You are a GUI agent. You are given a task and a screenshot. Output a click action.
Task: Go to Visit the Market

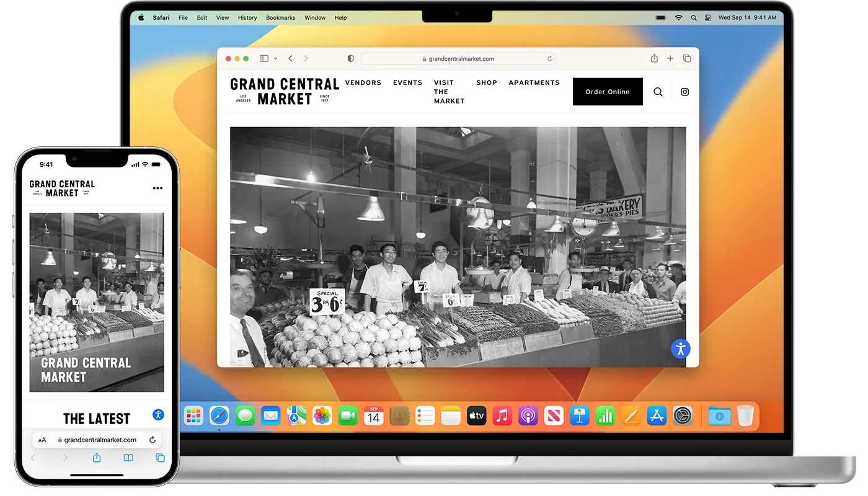pyautogui.click(x=449, y=91)
